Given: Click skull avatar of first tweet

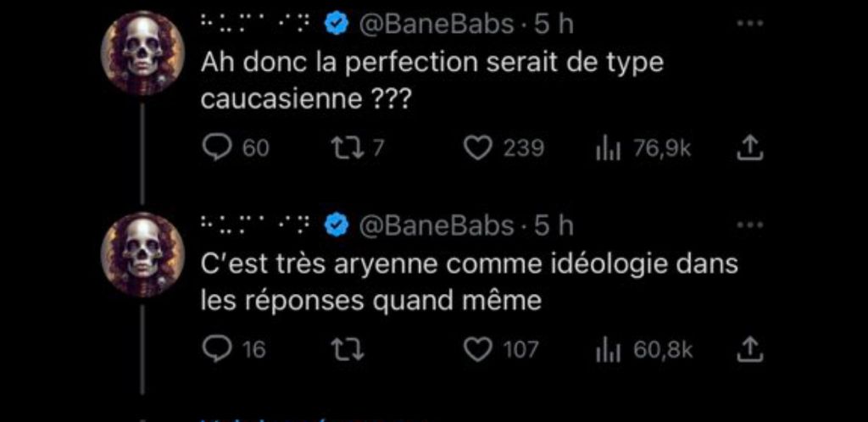Looking at the screenshot, I should click(143, 54).
